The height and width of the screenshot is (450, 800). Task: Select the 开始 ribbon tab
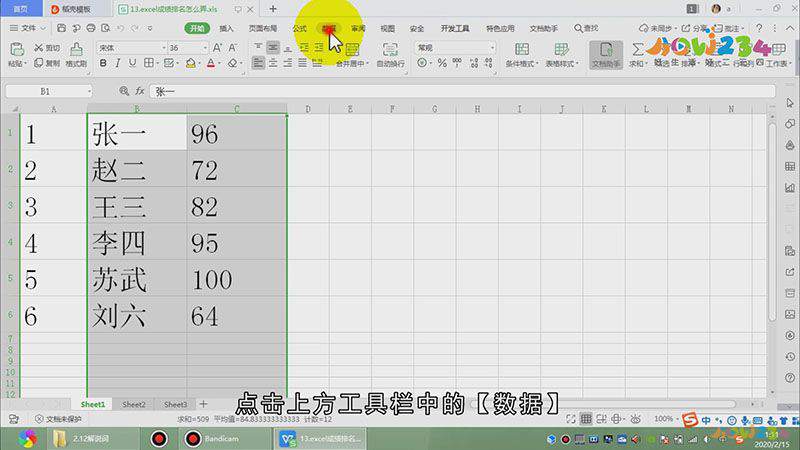pos(197,29)
